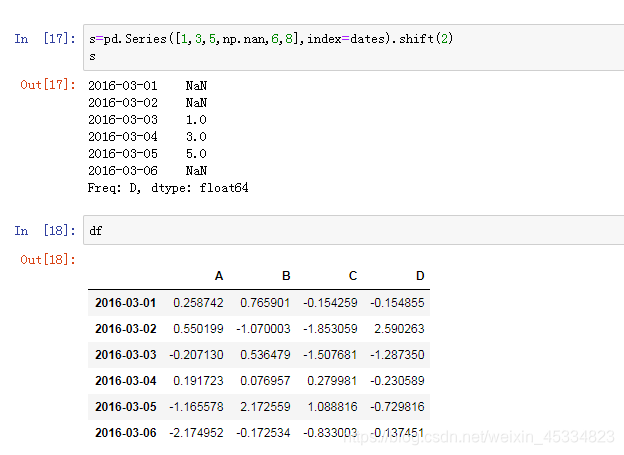Screen dimensions: 624x455
Task: Click cell value -2.174952
Action: [197, 433]
